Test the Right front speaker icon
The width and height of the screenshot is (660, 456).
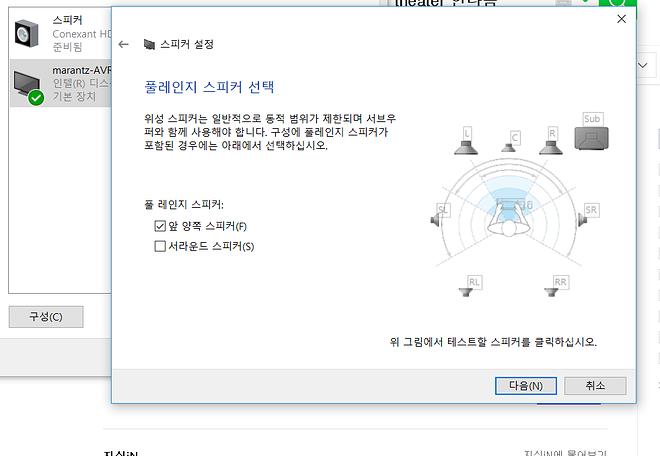pos(551,141)
